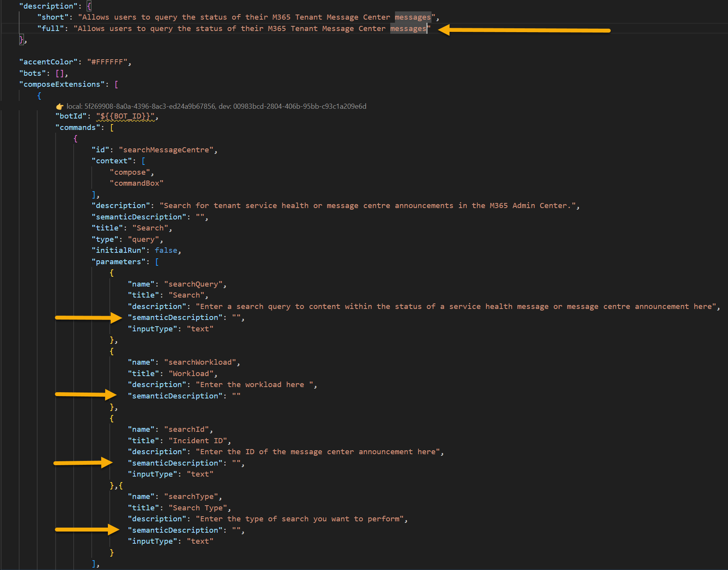Click the CodeLens line showing local and dev IDs
728x570 pixels.
pyautogui.click(x=216, y=106)
